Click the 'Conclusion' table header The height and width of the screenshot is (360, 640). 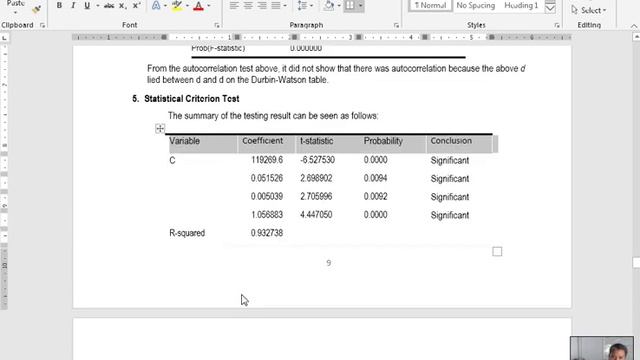coord(451,141)
